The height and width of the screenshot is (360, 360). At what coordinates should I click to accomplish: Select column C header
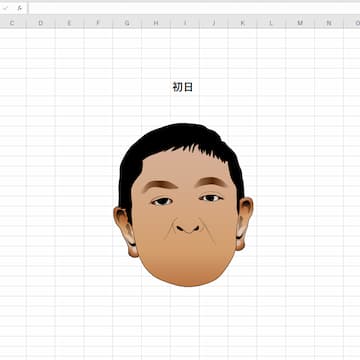point(12,23)
